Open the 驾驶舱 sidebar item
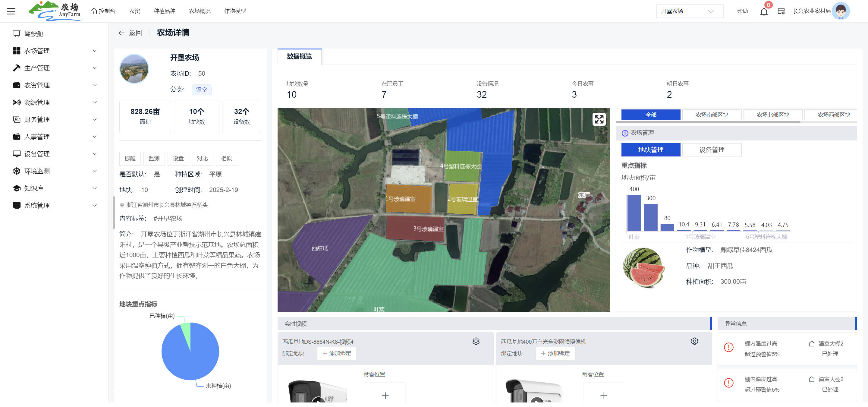 [x=34, y=34]
